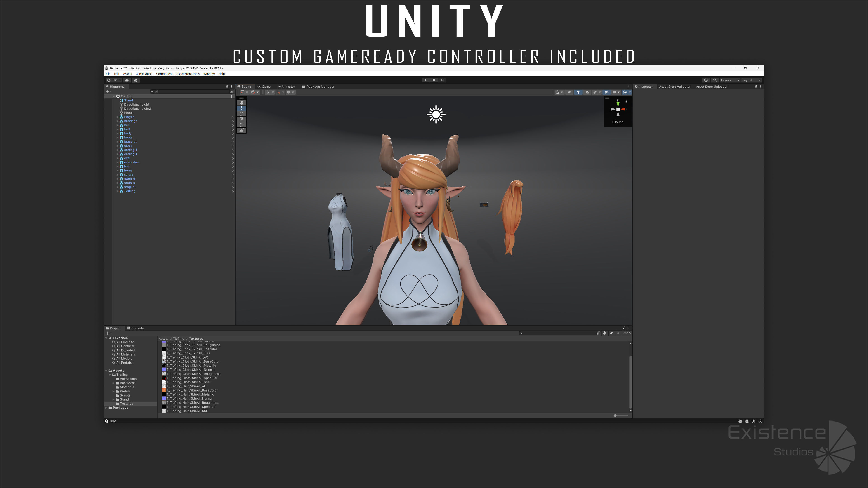Toggle scene lighting lightbulb
The width and height of the screenshot is (868, 488).
(578, 92)
